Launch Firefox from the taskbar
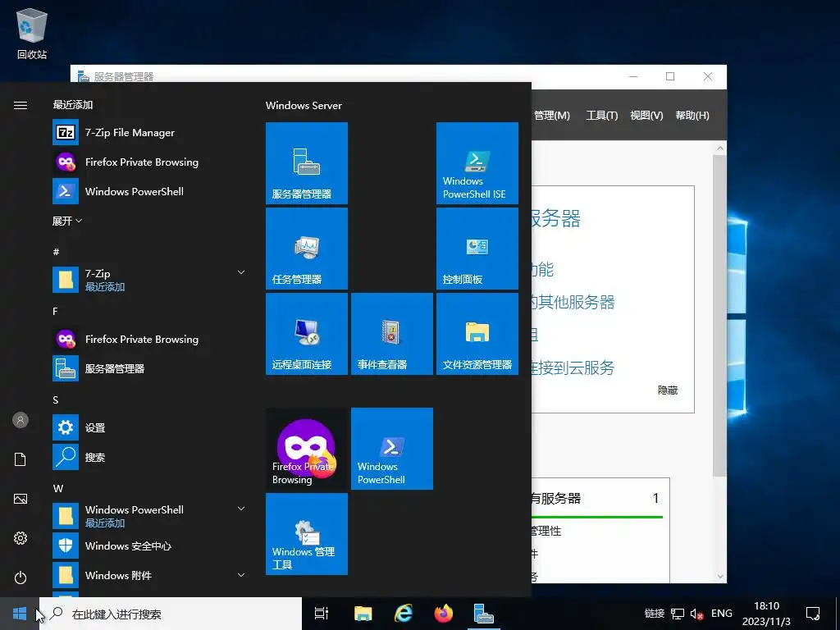The width and height of the screenshot is (840, 630). [x=444, y=614]
